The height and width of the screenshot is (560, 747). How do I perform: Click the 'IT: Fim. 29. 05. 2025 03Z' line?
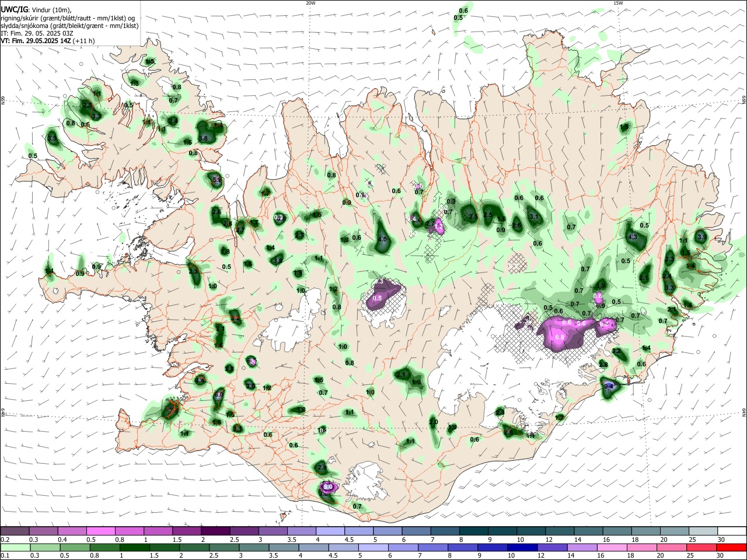[x=37, y=33]
